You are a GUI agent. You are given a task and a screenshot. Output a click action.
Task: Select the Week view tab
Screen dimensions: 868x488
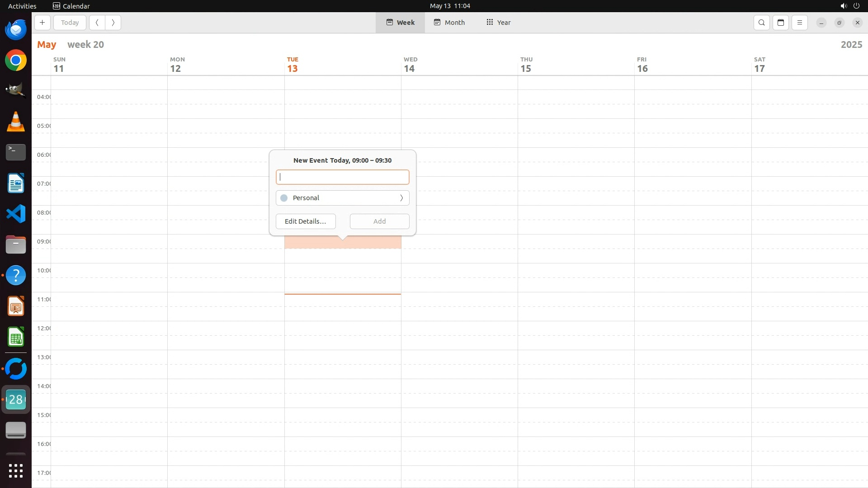point(400,23)
